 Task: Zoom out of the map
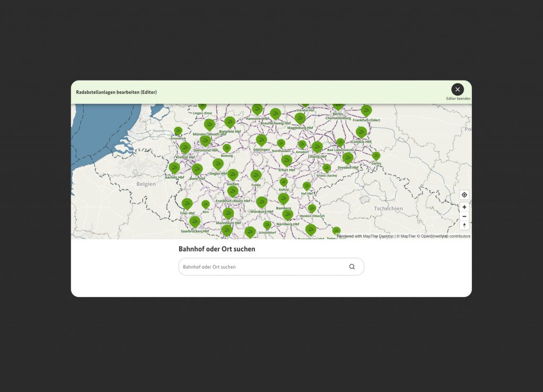point(465,216)
